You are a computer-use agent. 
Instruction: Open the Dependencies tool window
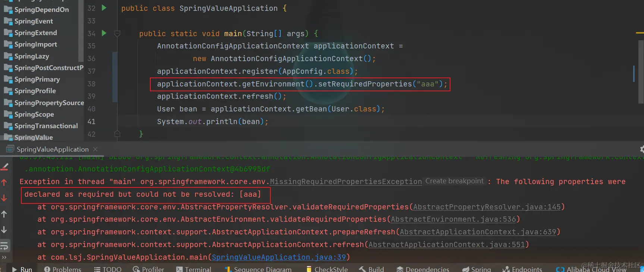point(423,269)
